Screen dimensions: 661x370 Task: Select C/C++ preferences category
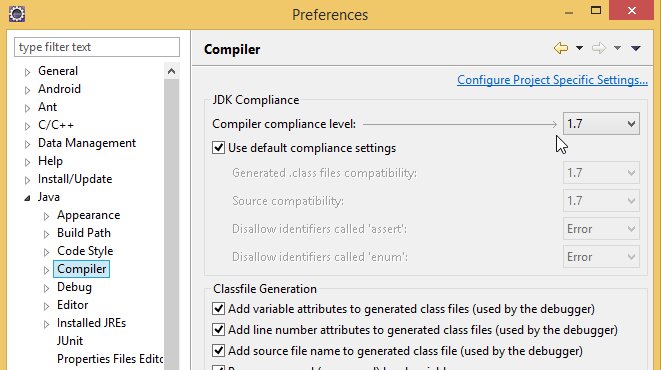[56, 125]
